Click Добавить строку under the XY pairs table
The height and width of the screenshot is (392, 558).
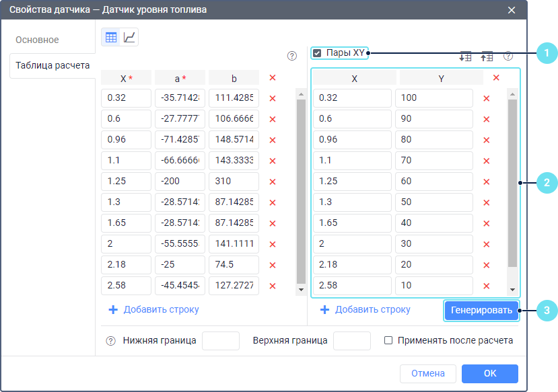point(365,310)
